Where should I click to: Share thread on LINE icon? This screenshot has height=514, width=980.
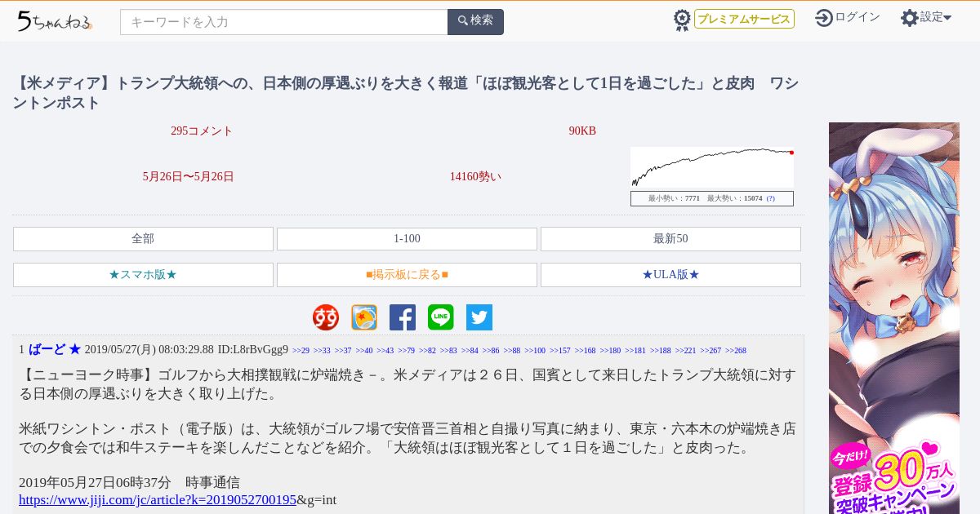(441, 317)
